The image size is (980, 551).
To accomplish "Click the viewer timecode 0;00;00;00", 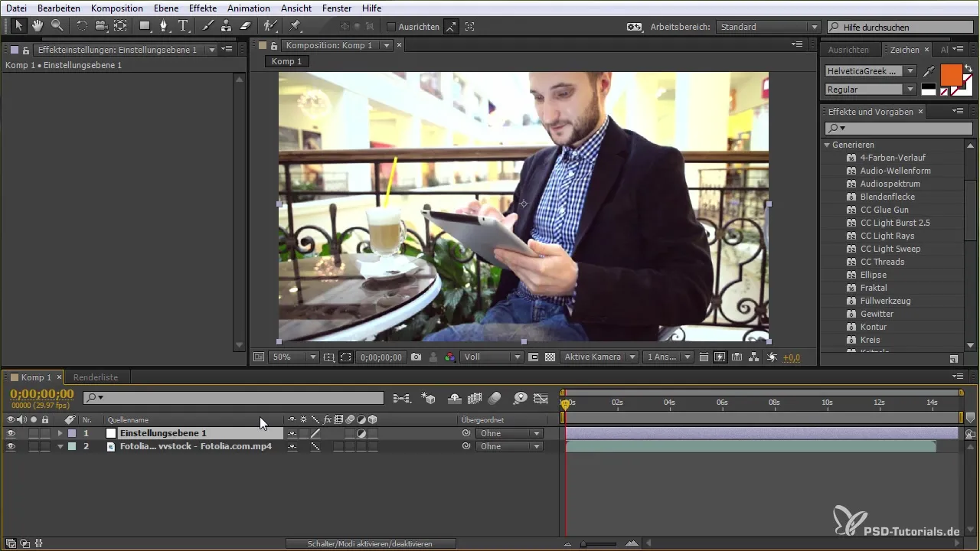I will point(381,357).
